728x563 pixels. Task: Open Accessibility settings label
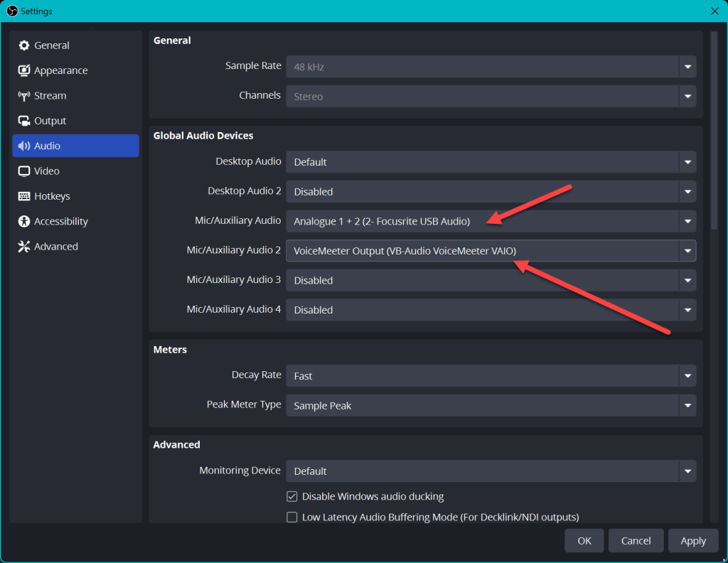pos(61,221)
